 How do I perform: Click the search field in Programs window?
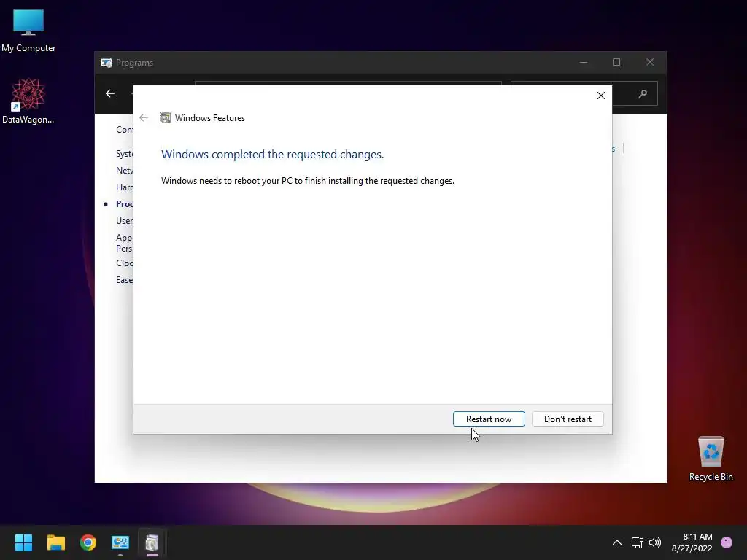584,94
